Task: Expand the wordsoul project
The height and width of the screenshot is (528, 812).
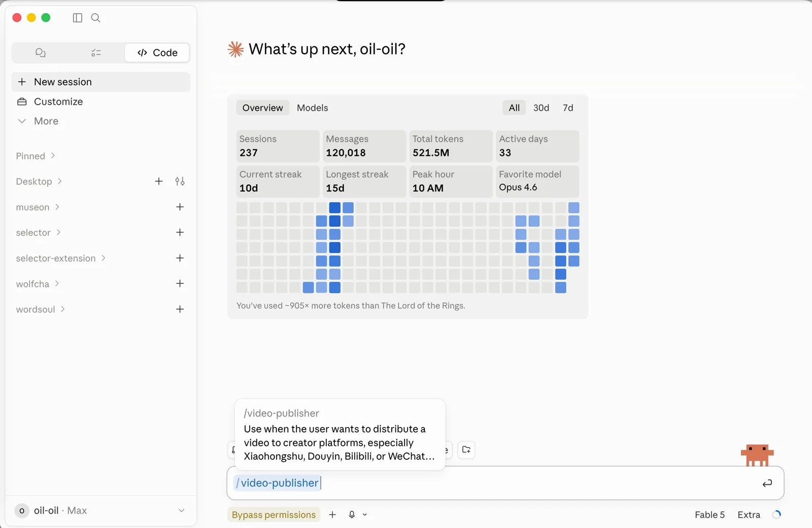Action: (41, 309)
